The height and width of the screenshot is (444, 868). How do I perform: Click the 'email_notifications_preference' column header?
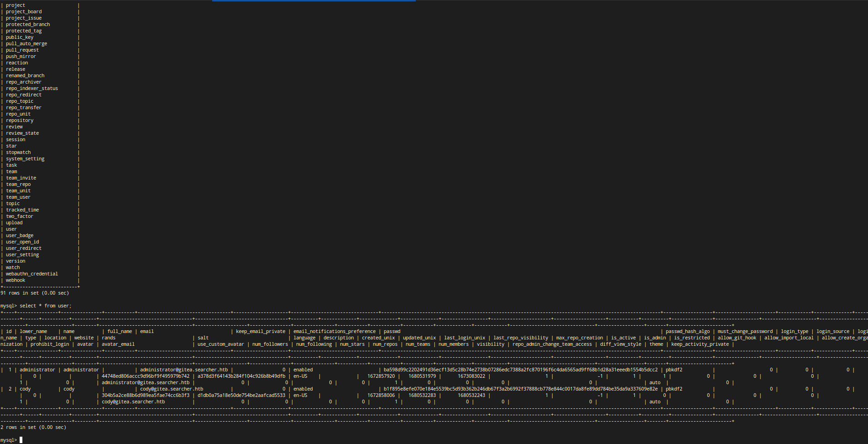pyautogui.click(x=334, y=331)
